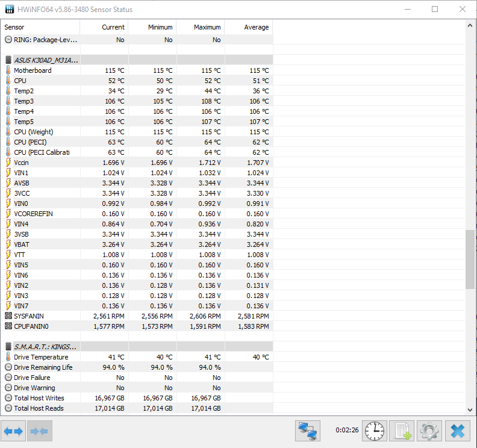Click thermometer icon beside CPU (PECI)

pyautogui.click(x=8, y=142)
